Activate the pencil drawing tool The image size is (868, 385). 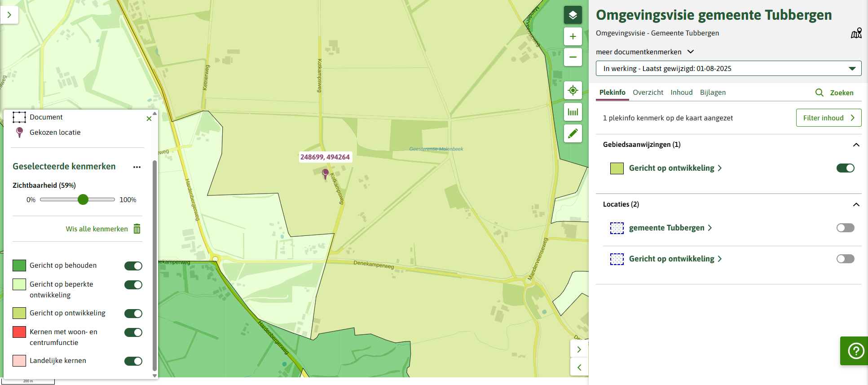point(573,133)
